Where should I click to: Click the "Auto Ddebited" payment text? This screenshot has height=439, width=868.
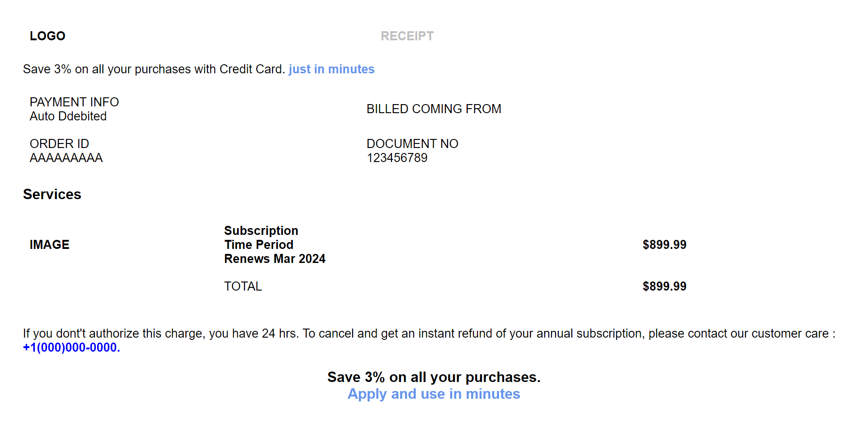[68, 116]
